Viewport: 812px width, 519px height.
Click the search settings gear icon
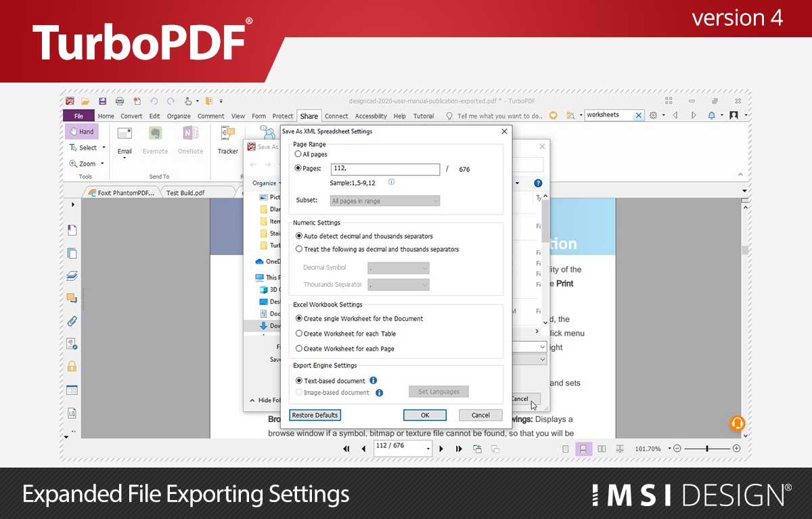[653, 116]
